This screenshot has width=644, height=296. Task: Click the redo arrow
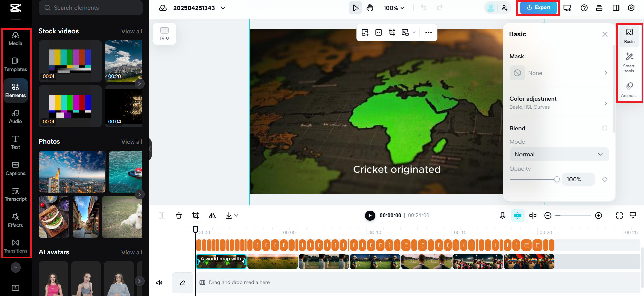pyautogui.click(x=440, y=8)
